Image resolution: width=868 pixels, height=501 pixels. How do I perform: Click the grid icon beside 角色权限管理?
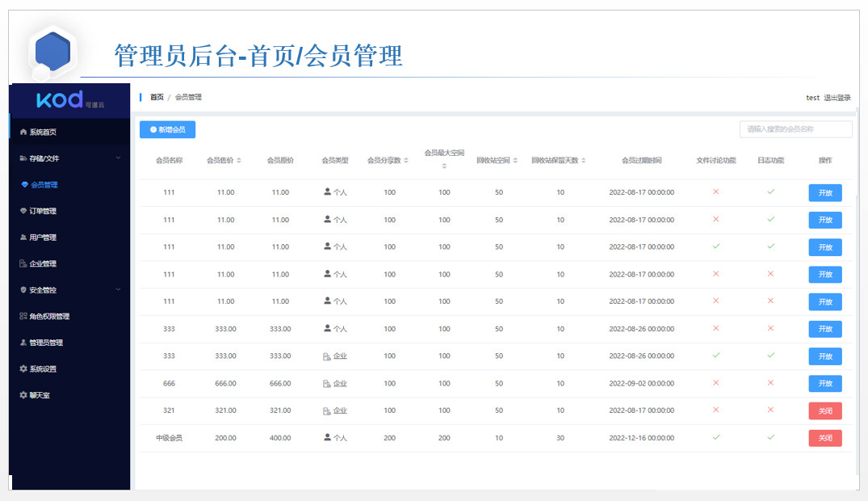(x=23, y=316)
